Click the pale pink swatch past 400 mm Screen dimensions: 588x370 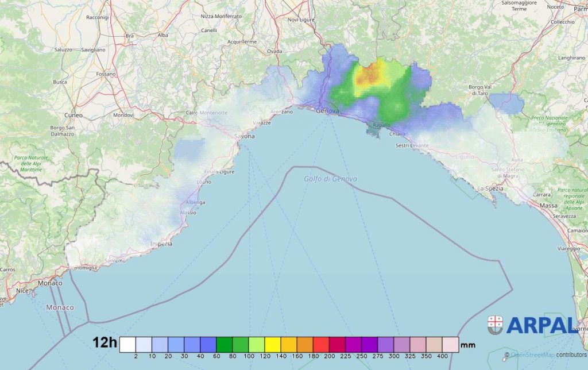coord(450,344)
